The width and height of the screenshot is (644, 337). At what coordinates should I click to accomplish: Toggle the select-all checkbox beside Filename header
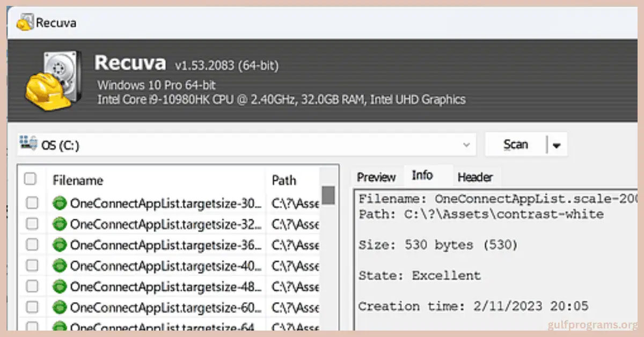click(x=31, y=179)
